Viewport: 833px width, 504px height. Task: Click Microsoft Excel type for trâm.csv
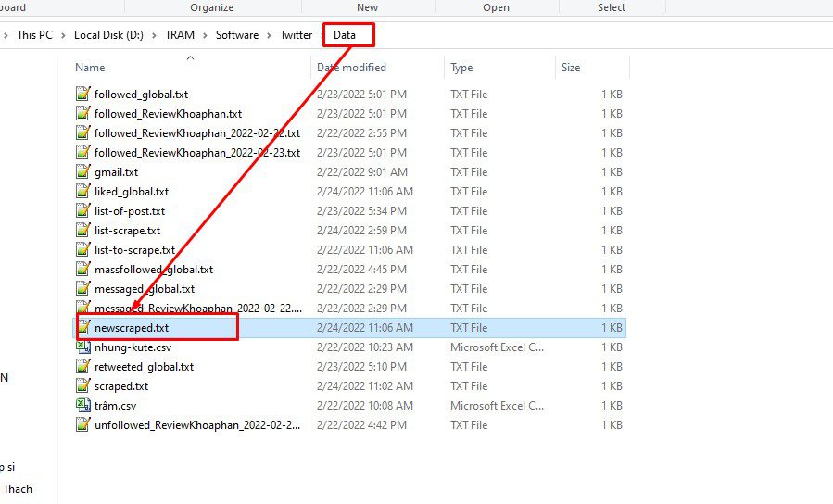pos(497,406)
